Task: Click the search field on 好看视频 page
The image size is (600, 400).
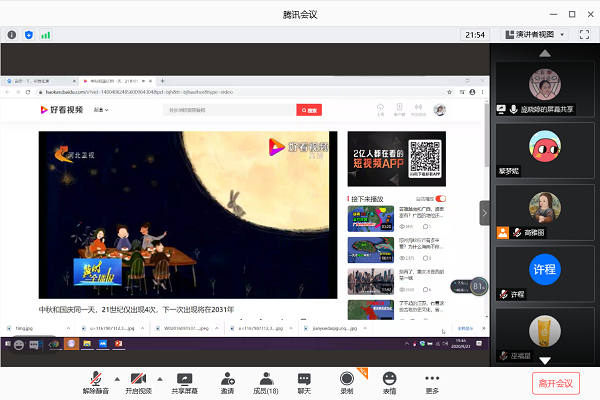Action: (230, 110)
